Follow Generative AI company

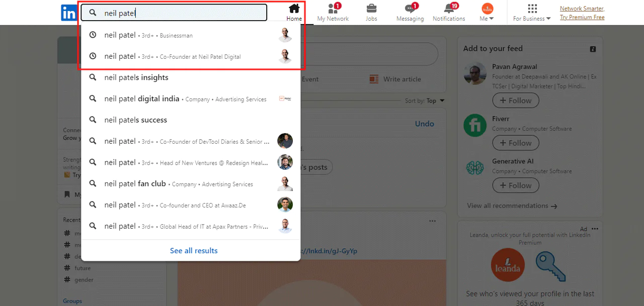(x=516, y=185)
